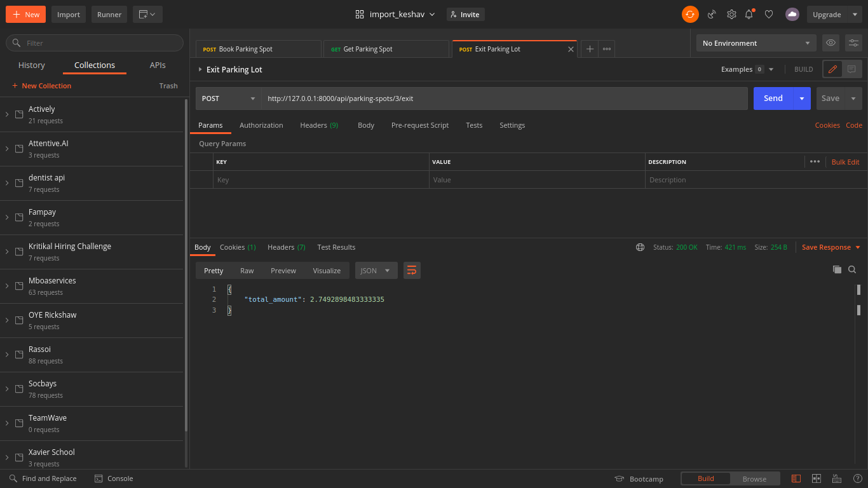The width and height of the screenshot is (868, 488).
Task: Search the response with magnifier icon
Action: [x=852, y=269]
